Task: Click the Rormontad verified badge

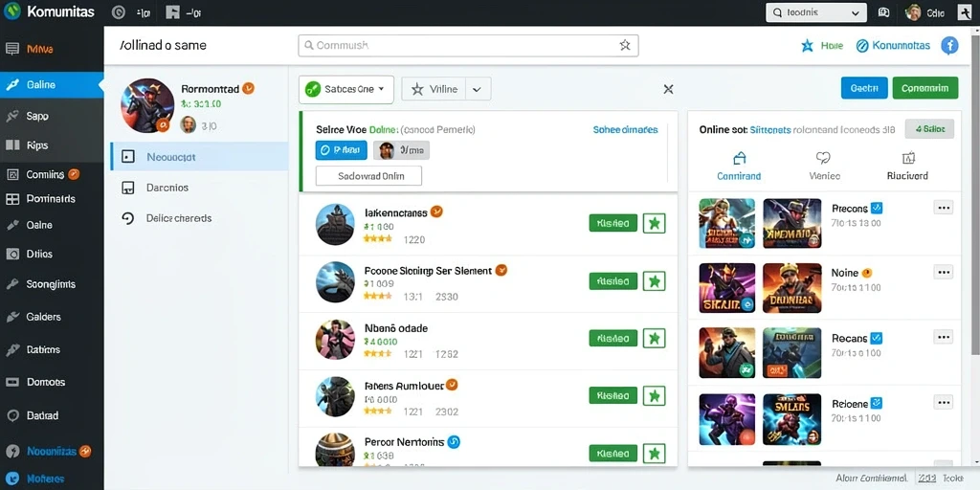Action: 248,89
